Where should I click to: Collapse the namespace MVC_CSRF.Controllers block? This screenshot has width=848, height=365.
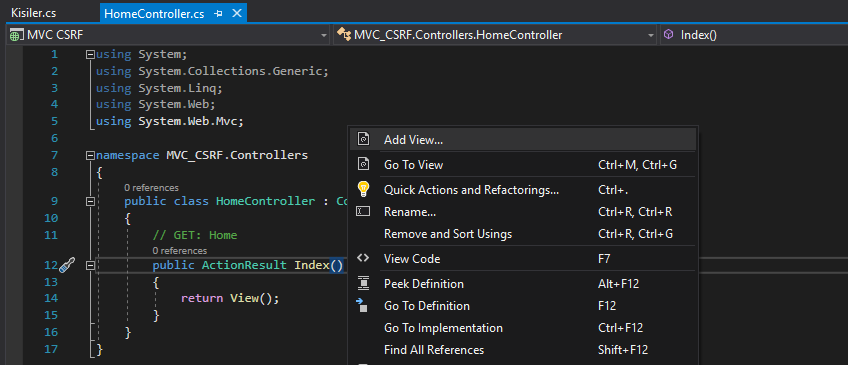(x=90, y=156)
